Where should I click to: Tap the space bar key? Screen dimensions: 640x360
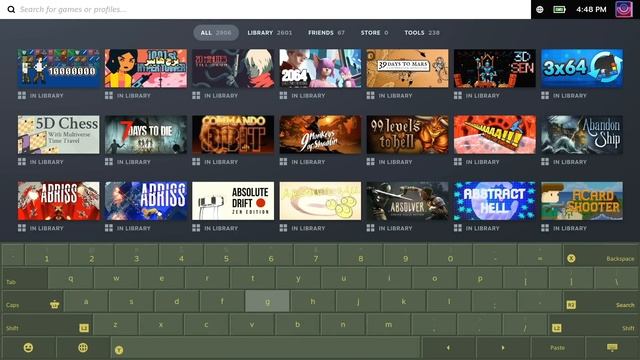pos(265,348)
